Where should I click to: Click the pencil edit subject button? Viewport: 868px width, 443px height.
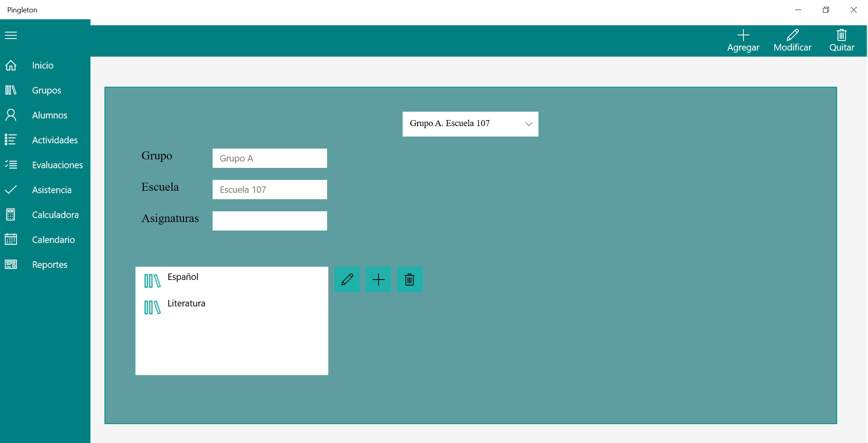(347, 280)
